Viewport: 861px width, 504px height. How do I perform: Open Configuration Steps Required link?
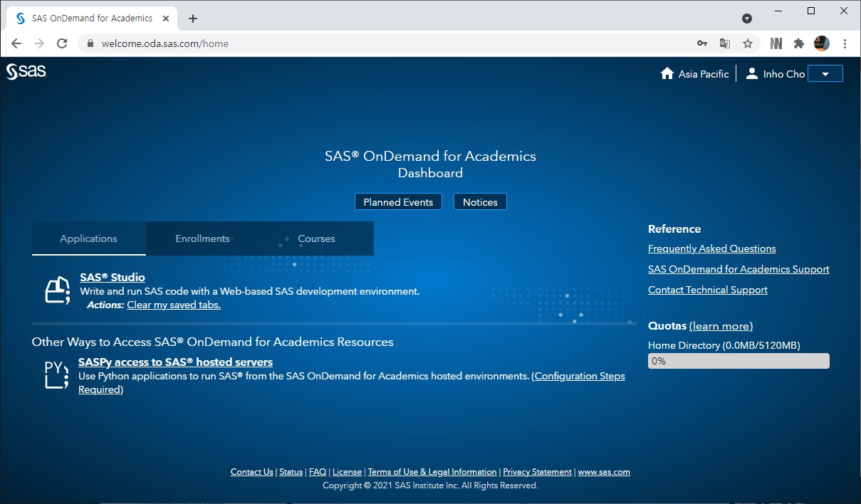pos(352,383)
